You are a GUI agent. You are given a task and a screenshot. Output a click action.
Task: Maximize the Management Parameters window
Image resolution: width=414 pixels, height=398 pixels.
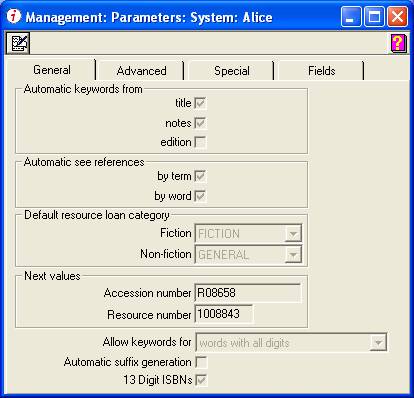[374, 17]
